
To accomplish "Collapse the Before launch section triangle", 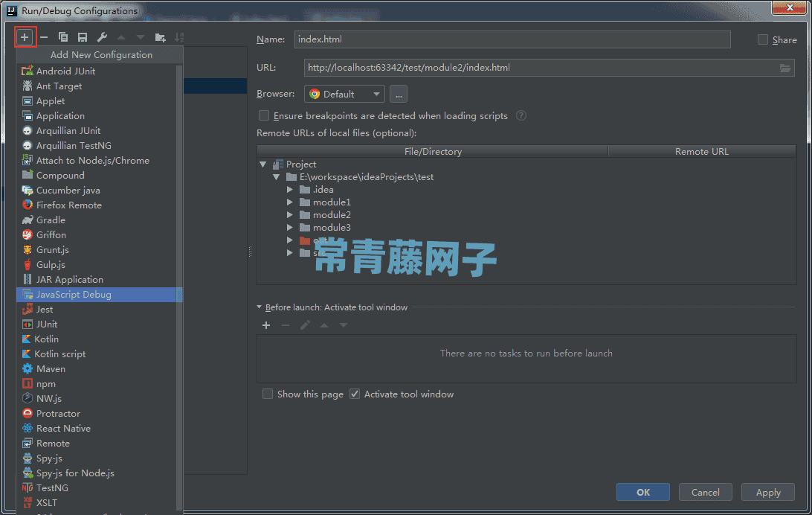I will 260,307.
